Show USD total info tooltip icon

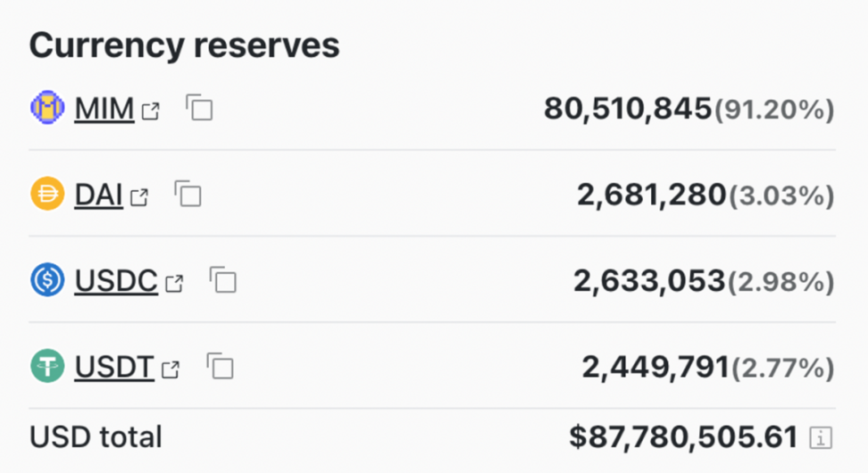[x=821, y=437]
